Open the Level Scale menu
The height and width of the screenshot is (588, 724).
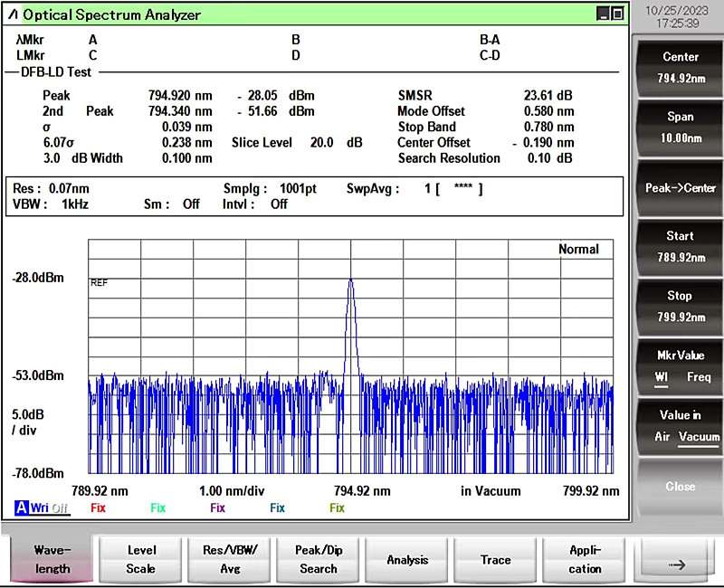click(140, 559)
